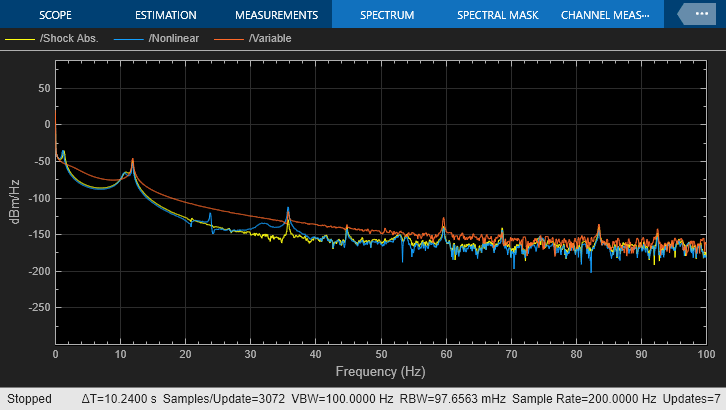
Task: Switch to the Estimation tab
Action: point(166,16)
